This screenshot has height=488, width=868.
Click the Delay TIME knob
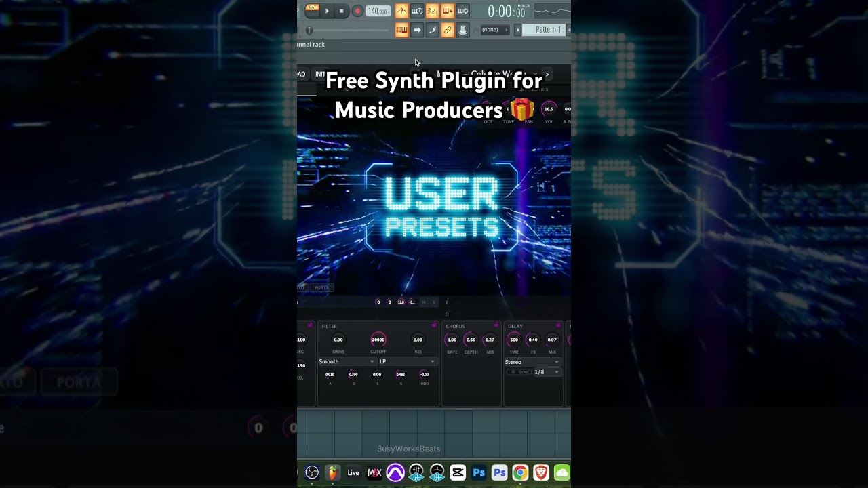pos(514,340)
